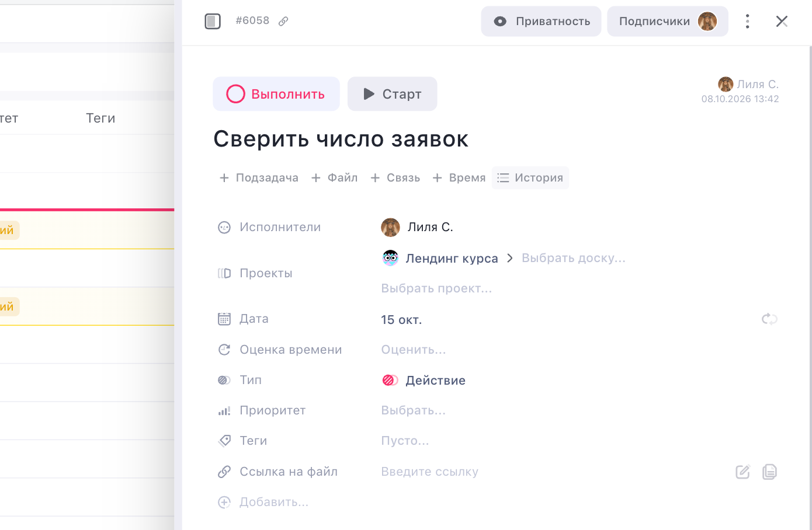The image size is (812, 530).
Task: Click the Теги tag icon
Action: pos(224,441)
